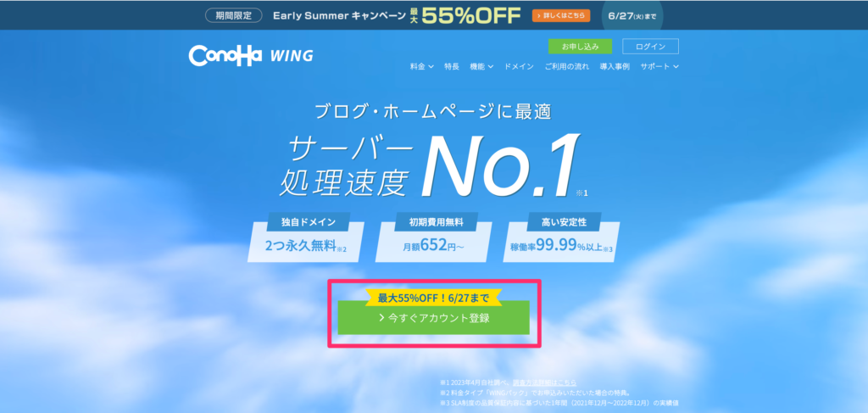Click the ConoHa WING logo
This screenshot has height=413, width=868.
(x=251, y=55)
